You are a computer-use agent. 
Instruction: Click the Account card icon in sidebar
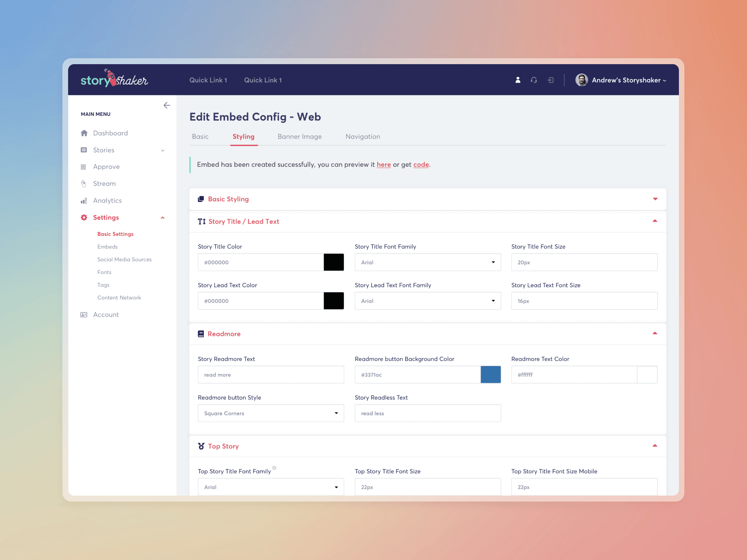click(84, 315)
